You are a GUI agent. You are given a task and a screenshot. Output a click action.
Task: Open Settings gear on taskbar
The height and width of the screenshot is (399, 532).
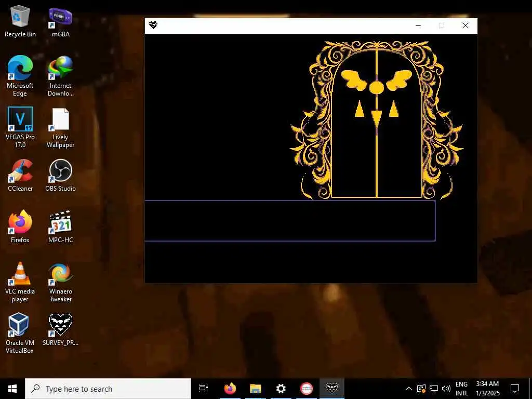(x=281, y=389)
